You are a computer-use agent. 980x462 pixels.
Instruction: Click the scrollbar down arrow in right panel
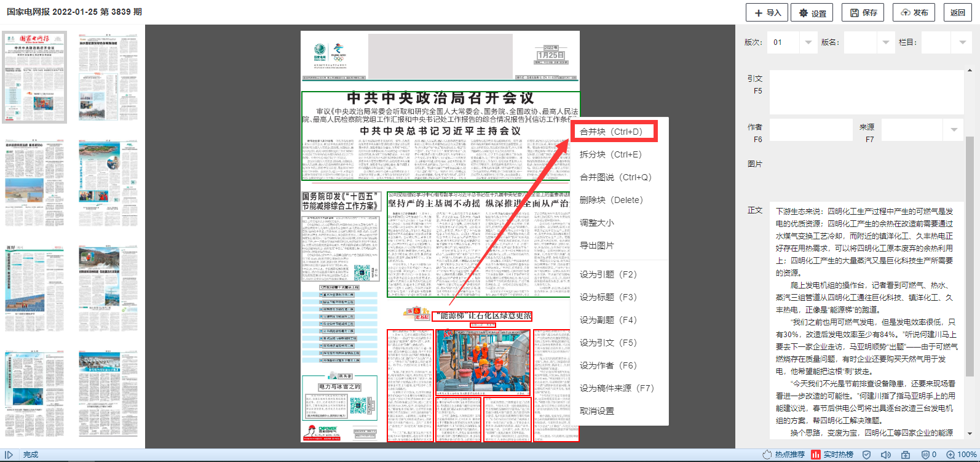coord(970,434)
